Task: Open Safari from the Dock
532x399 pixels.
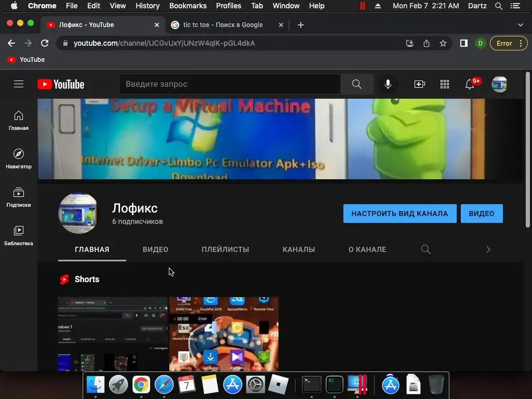Action: pos(164,384)
